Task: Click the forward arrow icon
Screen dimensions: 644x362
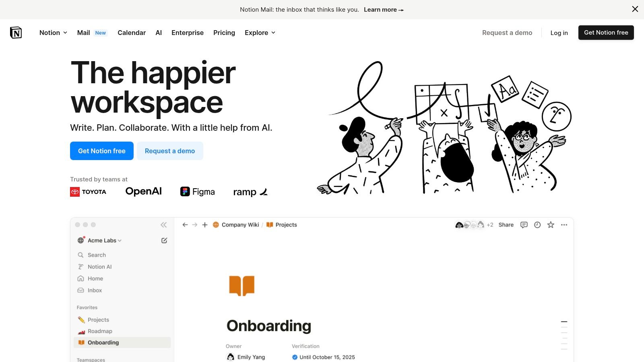Action: tap(195, 225)
